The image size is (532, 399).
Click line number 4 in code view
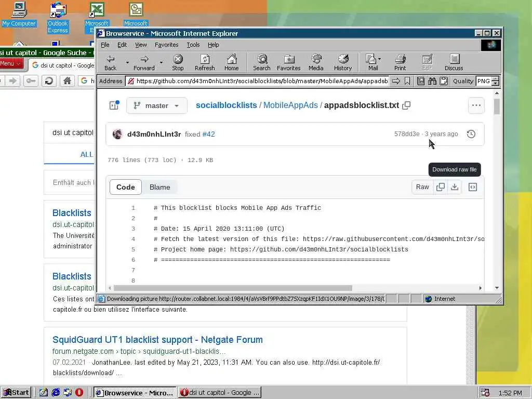(133, 239)
